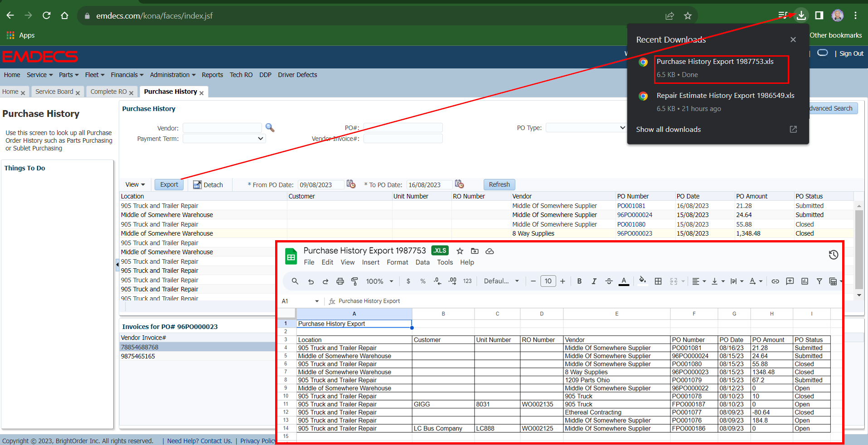Open the Data menu in Sheets
Viewport: 868px width, 445px height.
click(x=422, y=262)
